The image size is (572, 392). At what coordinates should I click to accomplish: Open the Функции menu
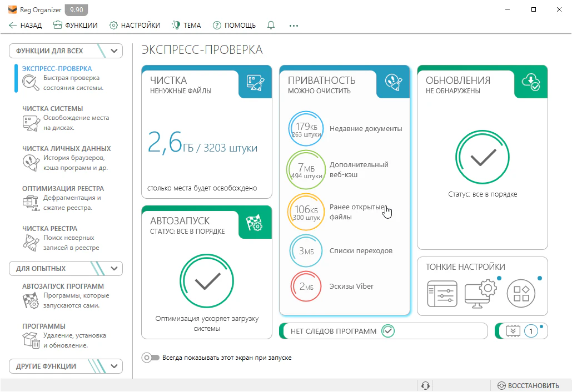75,25
